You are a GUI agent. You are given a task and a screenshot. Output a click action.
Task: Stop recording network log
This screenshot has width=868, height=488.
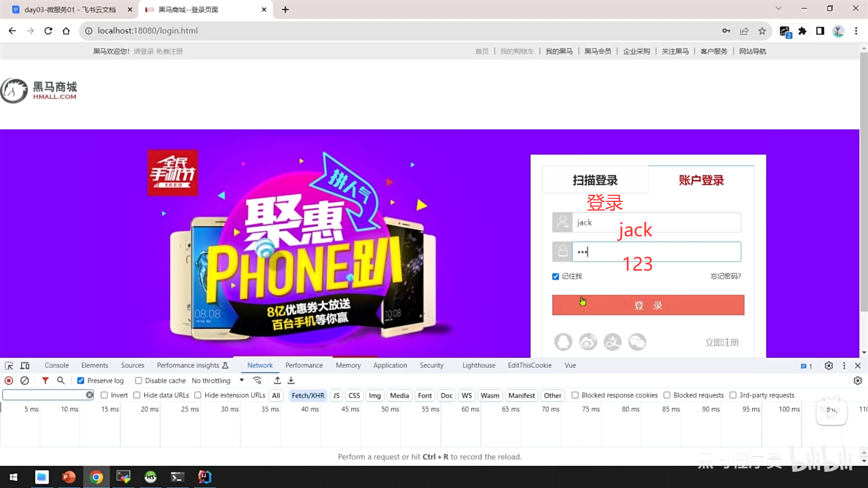pyautogui.click(x=9, y=380)
